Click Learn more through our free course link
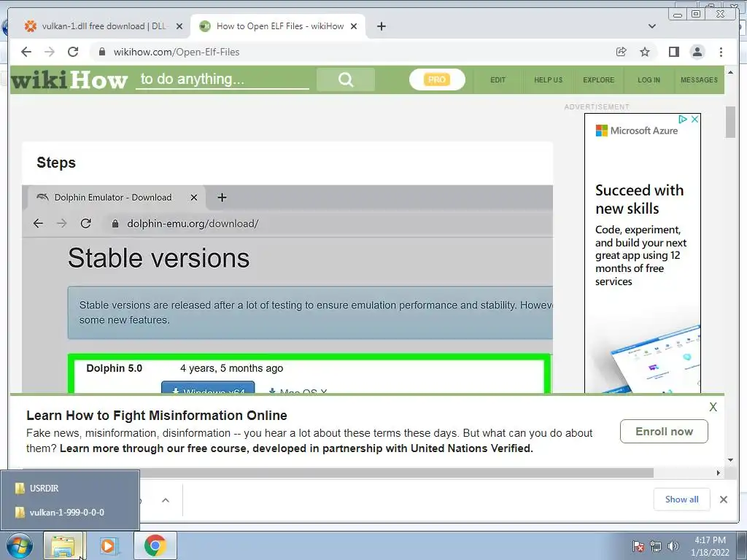This screenshot has width=747, height=560. (296, 448)
